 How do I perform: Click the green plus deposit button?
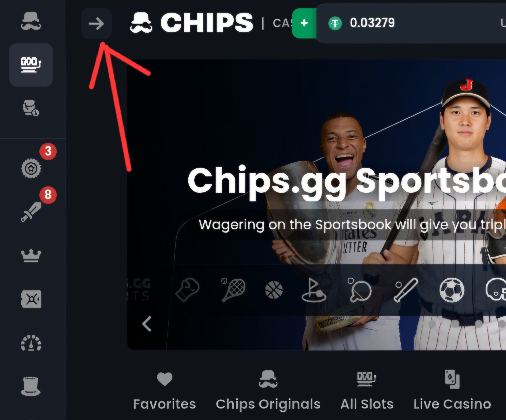click(x=304, y=23)
